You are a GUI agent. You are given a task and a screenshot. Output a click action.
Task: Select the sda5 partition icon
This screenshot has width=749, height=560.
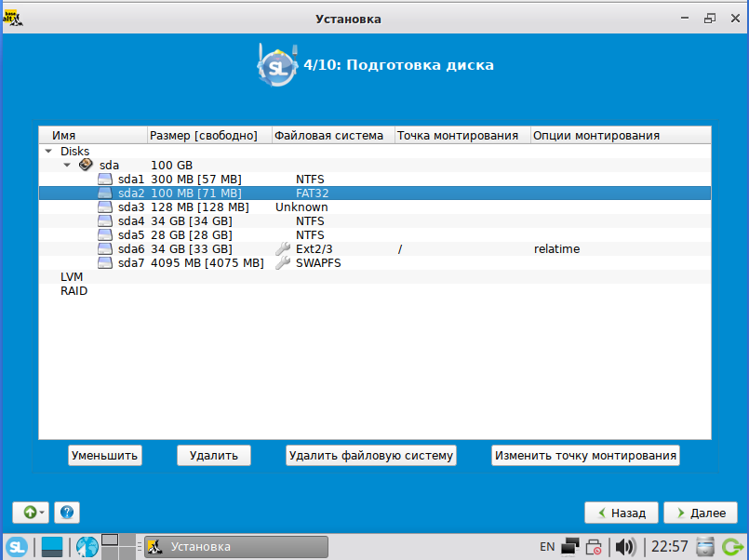pos(105,235)
